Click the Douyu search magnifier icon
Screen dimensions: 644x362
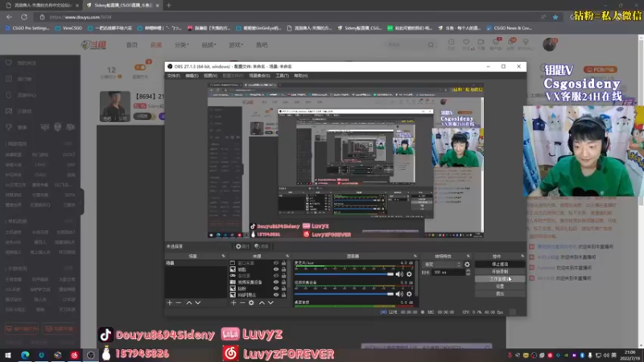tap(431, 45)
